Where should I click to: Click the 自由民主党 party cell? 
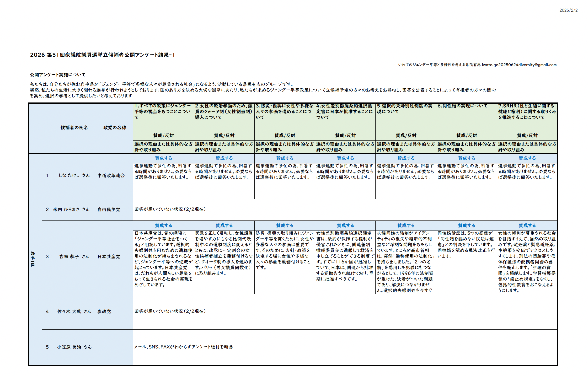tap(109, 209)
